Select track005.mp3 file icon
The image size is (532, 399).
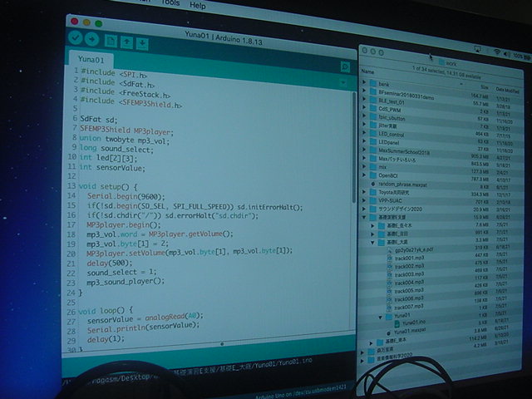[x=390, y=291]
